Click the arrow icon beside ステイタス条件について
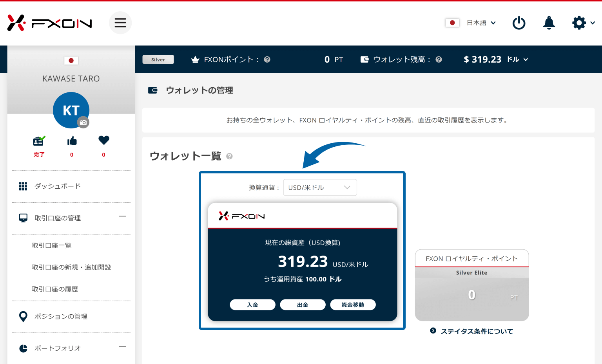 [x=433, y=331]
